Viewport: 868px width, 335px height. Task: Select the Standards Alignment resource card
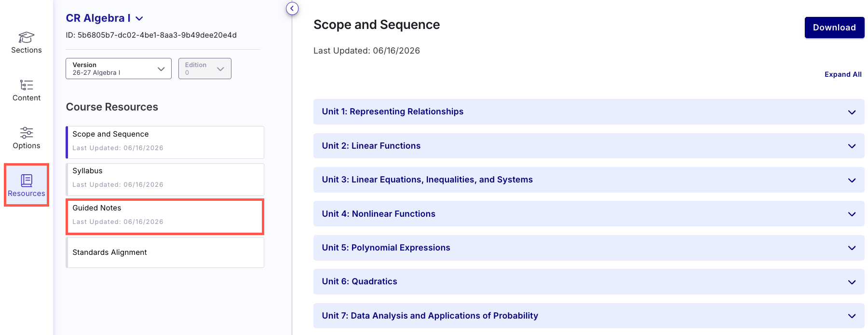[165, 252]
